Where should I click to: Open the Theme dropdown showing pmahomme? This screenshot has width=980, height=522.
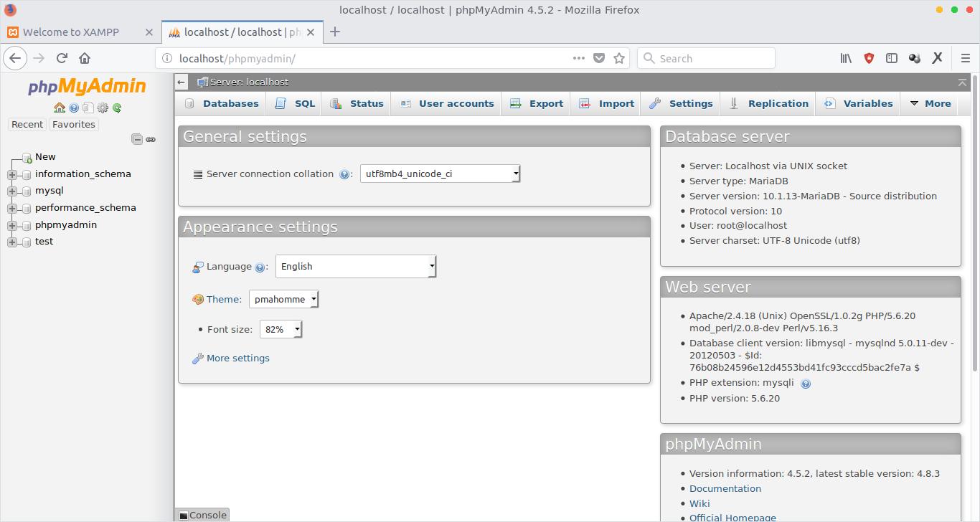[x=283, y=299]
